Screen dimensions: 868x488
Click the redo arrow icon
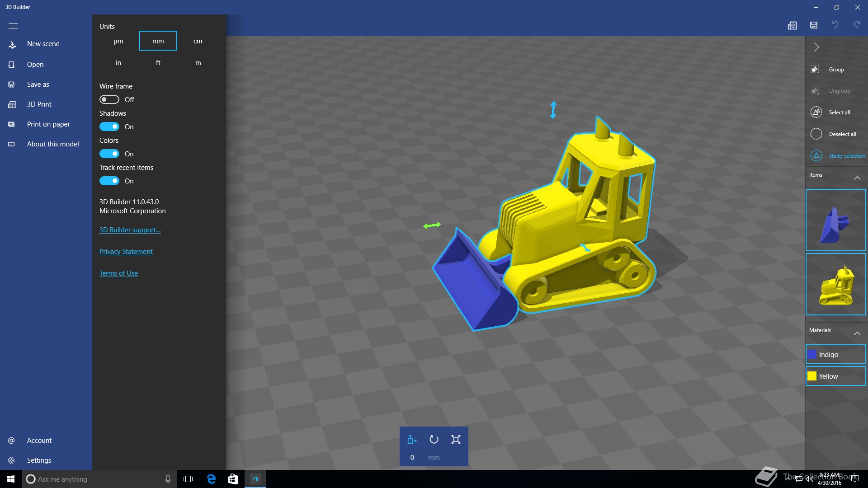click(857, 25)
